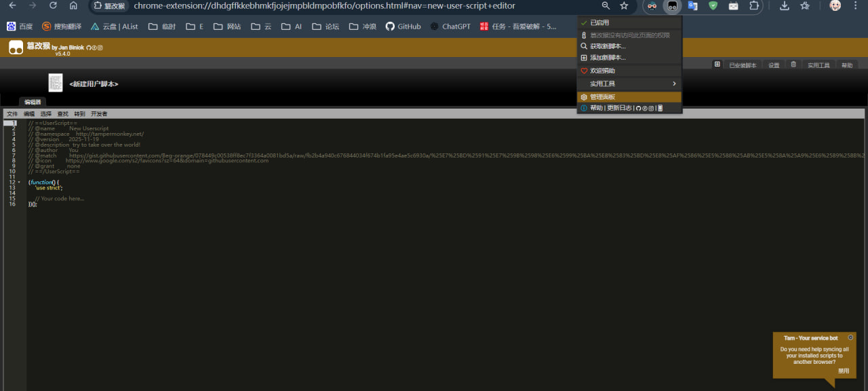Screen dimensions: 868x391
Task: Click the Google Translate extension icon
Action: click(x=692, y=6)
